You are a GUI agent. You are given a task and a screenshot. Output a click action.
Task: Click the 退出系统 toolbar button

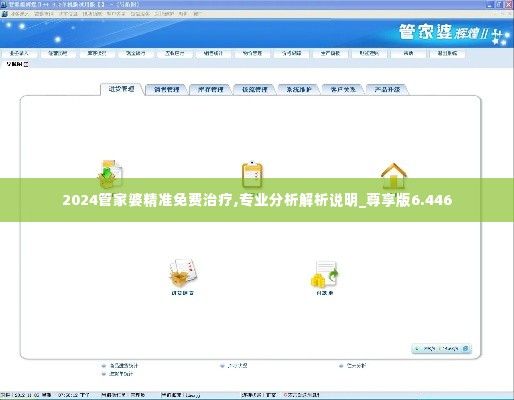tap(447, 53)
